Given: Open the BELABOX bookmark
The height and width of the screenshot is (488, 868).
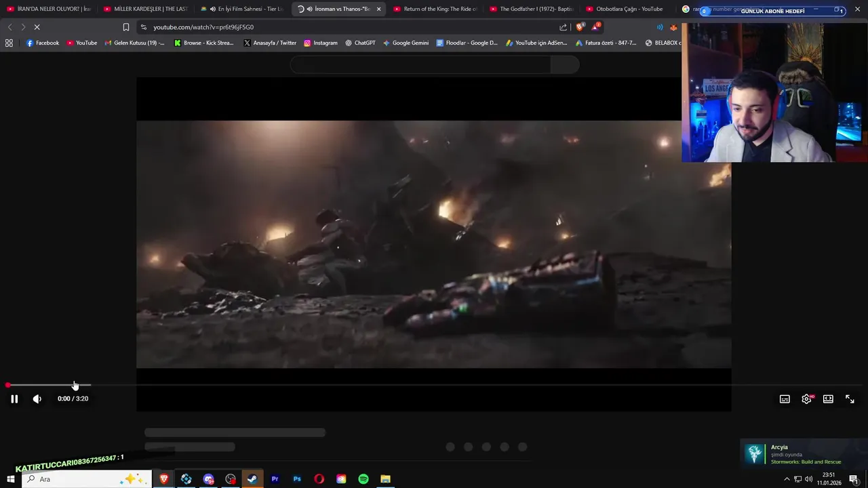Looking at the screenshot, I should 663,43.
